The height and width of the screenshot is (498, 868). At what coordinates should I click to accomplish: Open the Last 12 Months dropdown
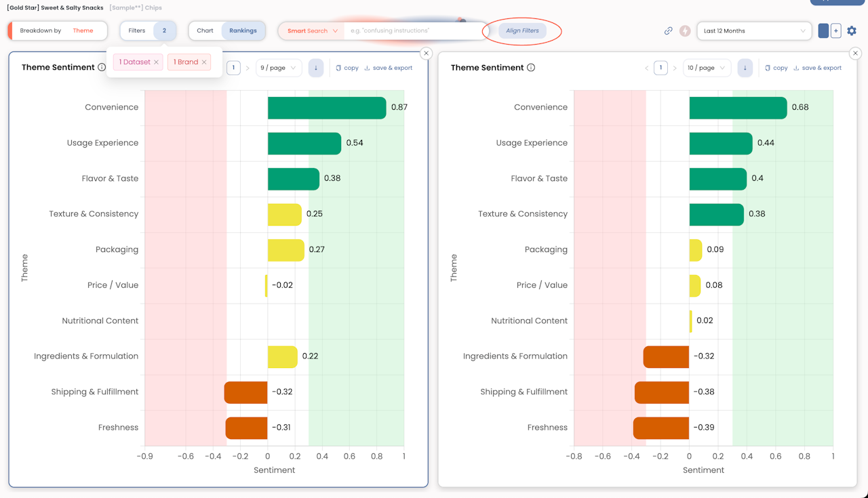[x=754, y=31]
